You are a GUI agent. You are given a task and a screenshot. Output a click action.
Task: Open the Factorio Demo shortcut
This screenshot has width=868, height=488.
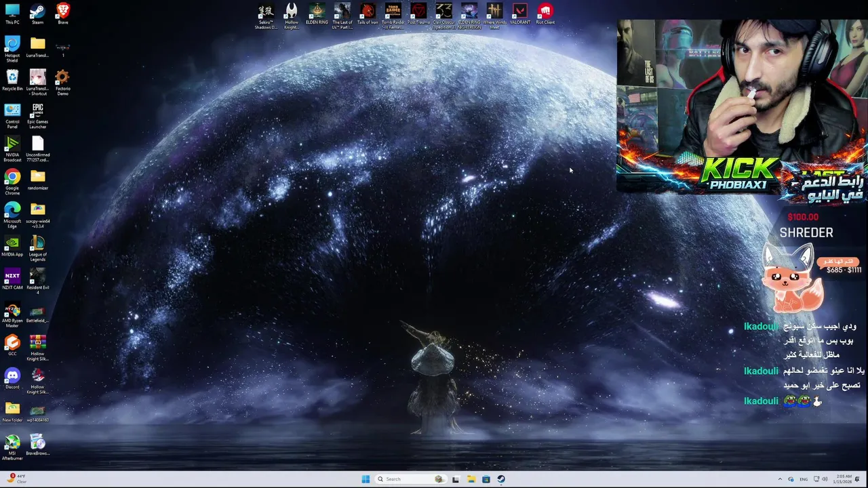tap(62, 83)
